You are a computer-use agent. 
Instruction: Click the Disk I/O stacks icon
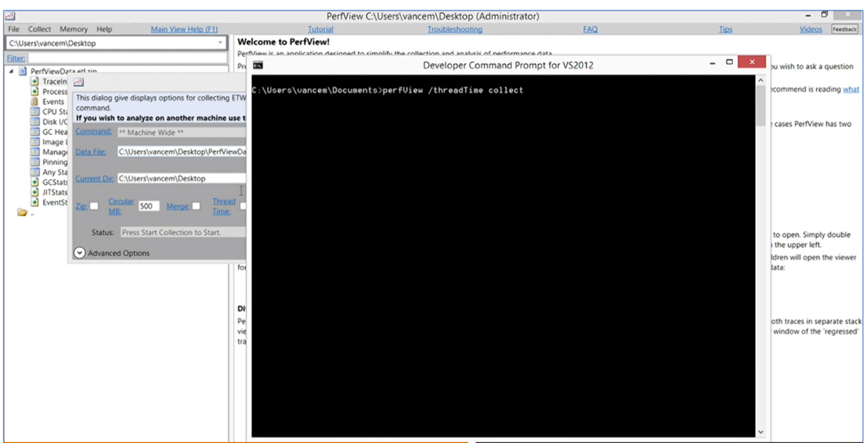[35, 121]
